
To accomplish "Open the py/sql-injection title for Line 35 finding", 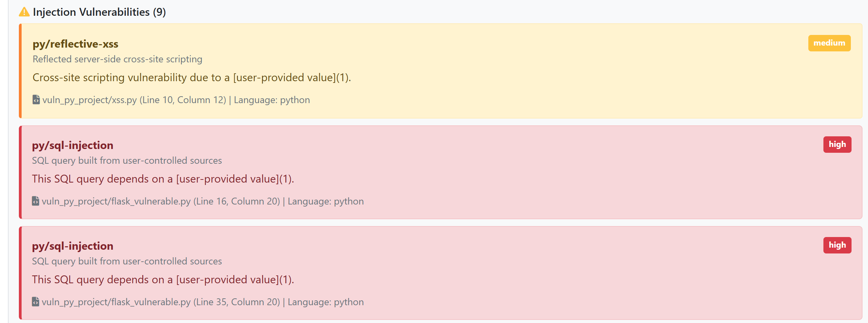I will point(72,246).
